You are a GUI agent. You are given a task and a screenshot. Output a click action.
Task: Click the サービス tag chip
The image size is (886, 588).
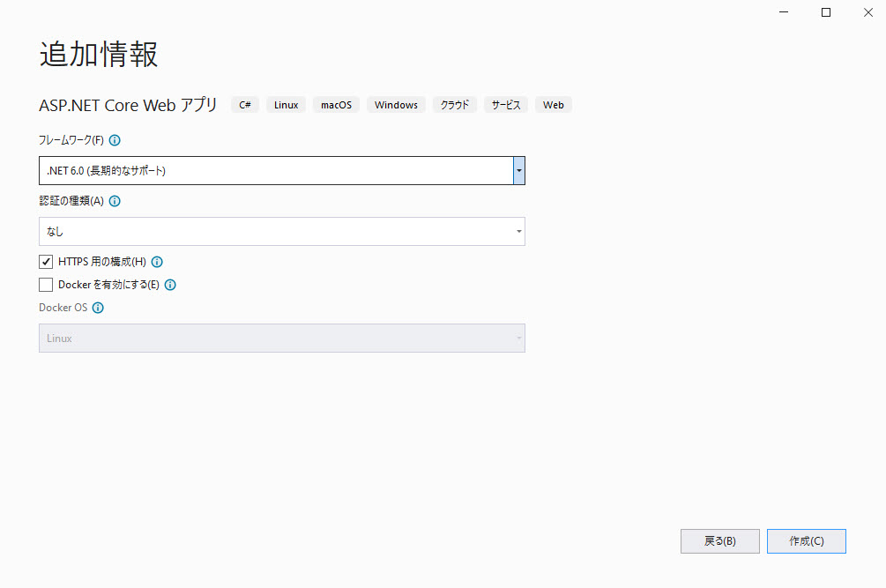click(506, 105)
